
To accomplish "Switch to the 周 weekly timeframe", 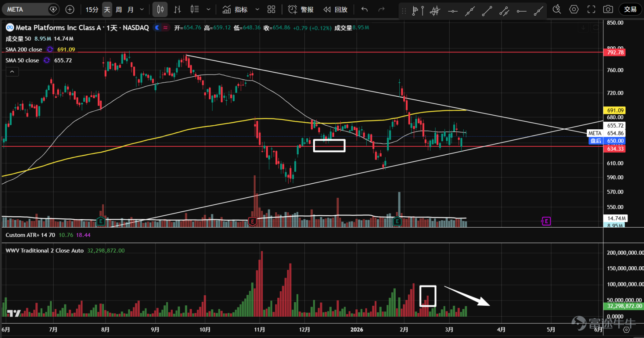I will [119, 9].
